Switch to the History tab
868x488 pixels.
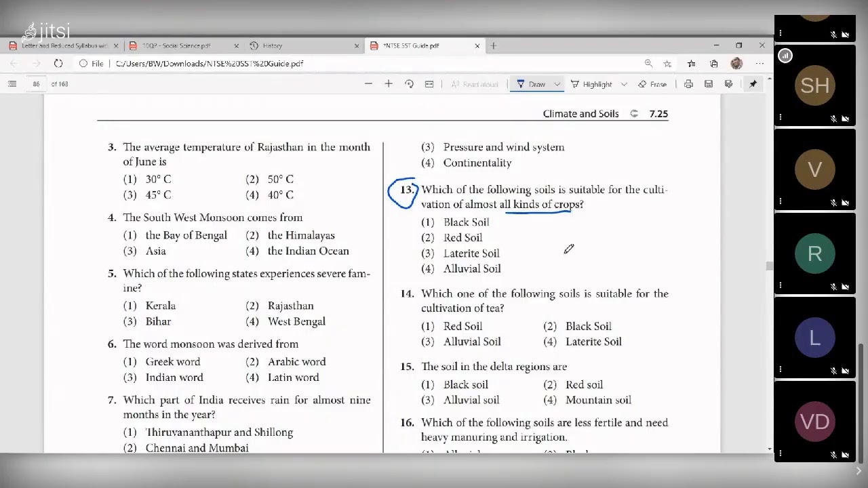[304, 46]
